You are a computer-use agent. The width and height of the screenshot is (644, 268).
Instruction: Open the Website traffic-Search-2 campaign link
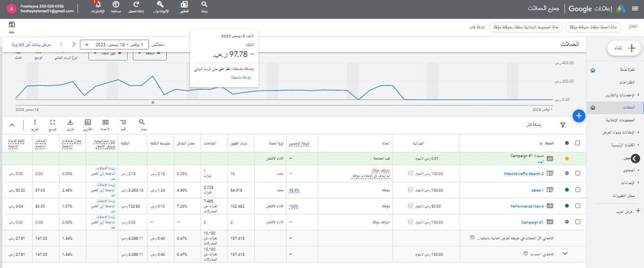(523, 174)
